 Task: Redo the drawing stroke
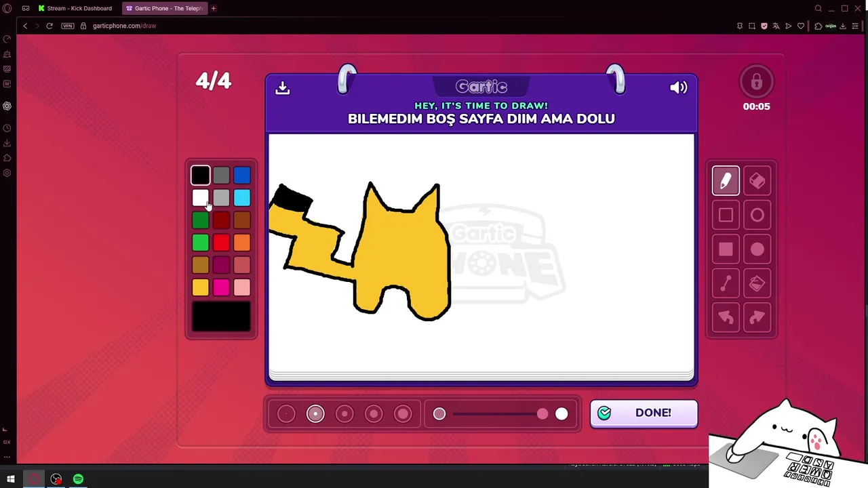coord(757,318)
